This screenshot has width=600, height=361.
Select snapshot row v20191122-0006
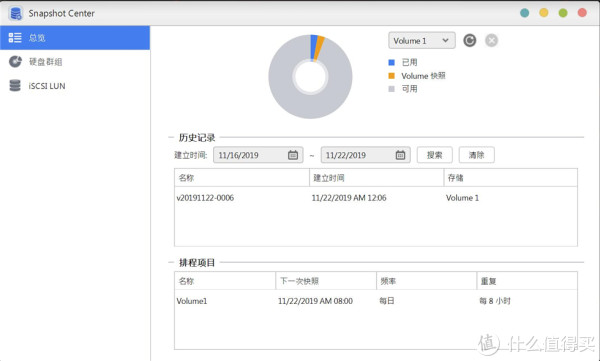pyautogui.click(x=376, y=198)
